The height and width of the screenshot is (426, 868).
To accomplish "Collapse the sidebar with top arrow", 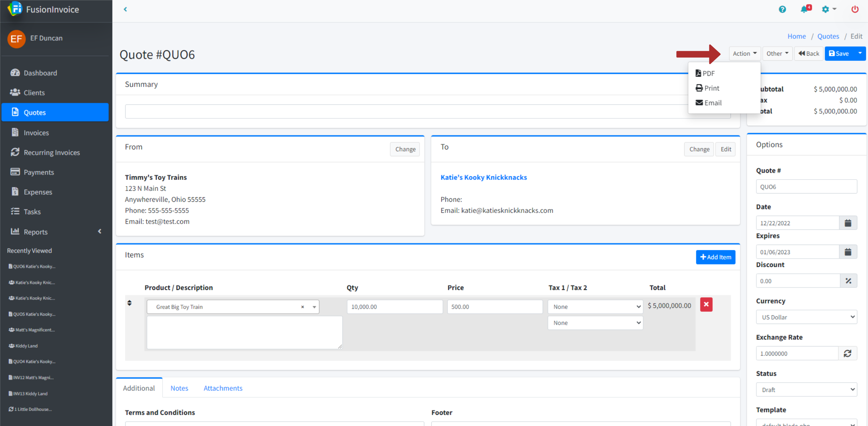I will [x=125, y=9].
